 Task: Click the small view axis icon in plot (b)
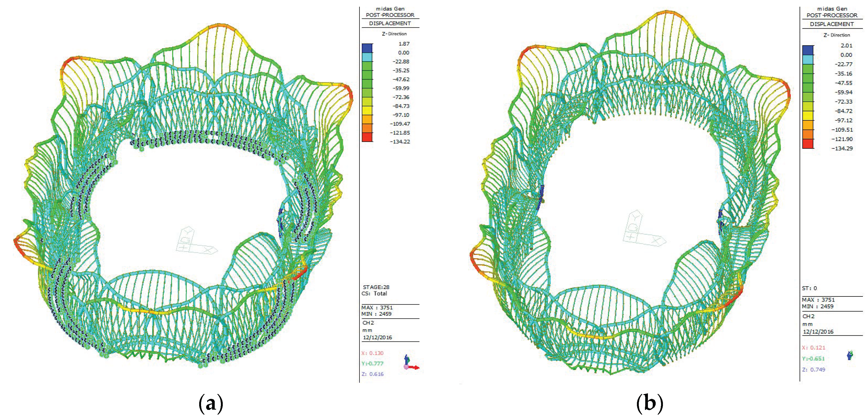tap(850, 355)
